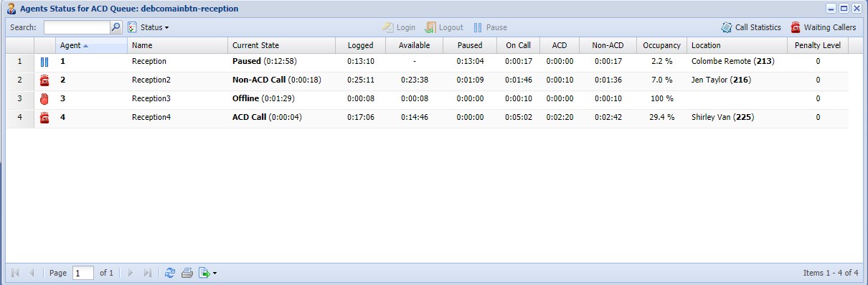
Task: Go to the previous page
Action: coord(32,273)
